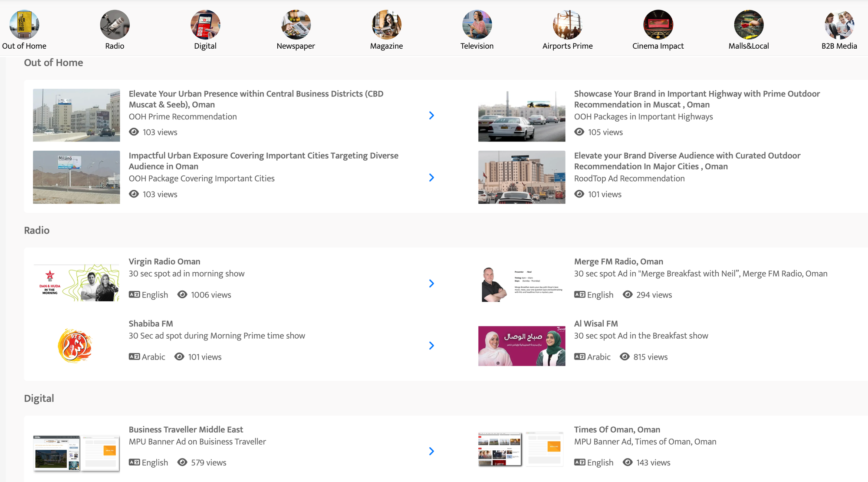
Task: Switch to the Radio tab label
Action: coord(115,46)
